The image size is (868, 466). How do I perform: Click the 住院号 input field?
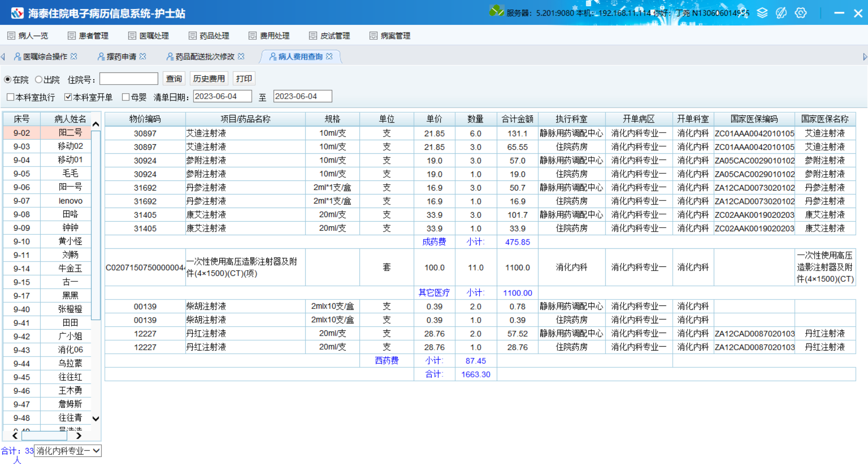pyautogui.click(x=129, y=79)
